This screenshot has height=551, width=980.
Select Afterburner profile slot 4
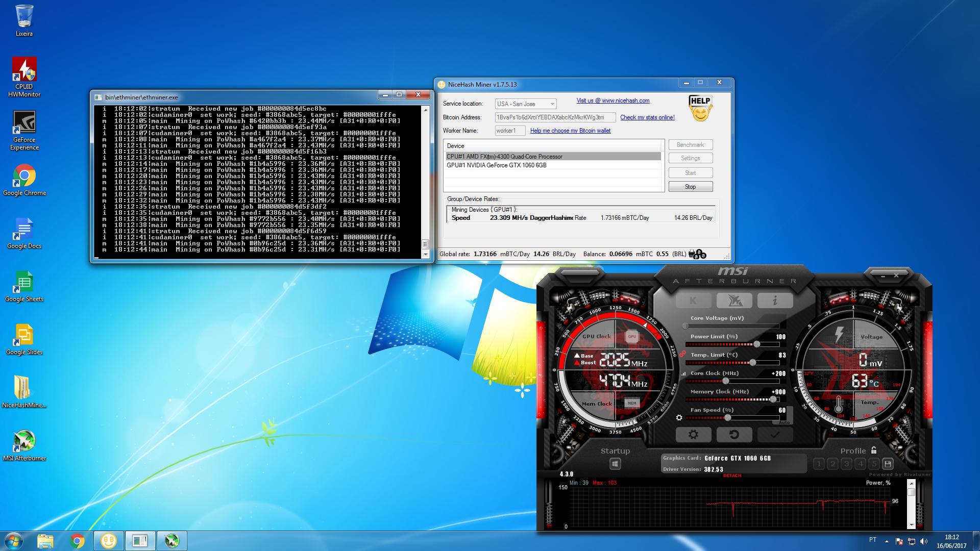(x=860, y=464)
